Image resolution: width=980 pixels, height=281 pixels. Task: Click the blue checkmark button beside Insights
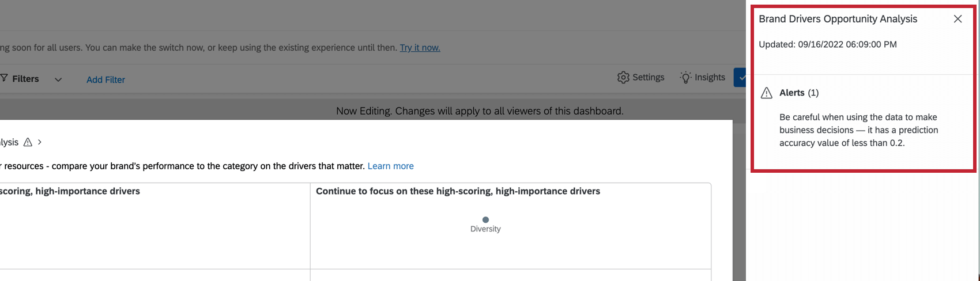[740, 77]
